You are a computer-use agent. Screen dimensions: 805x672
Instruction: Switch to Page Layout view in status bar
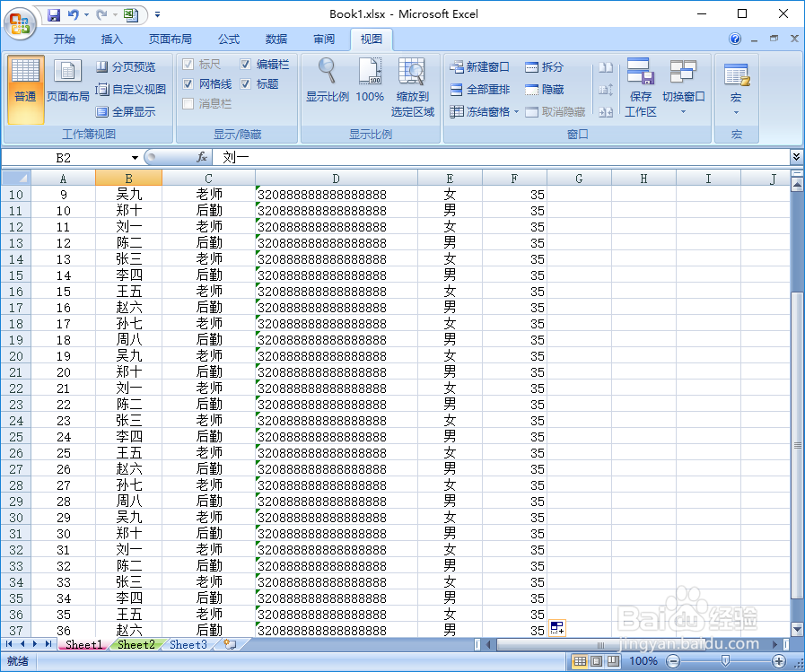tap(596, 661)
